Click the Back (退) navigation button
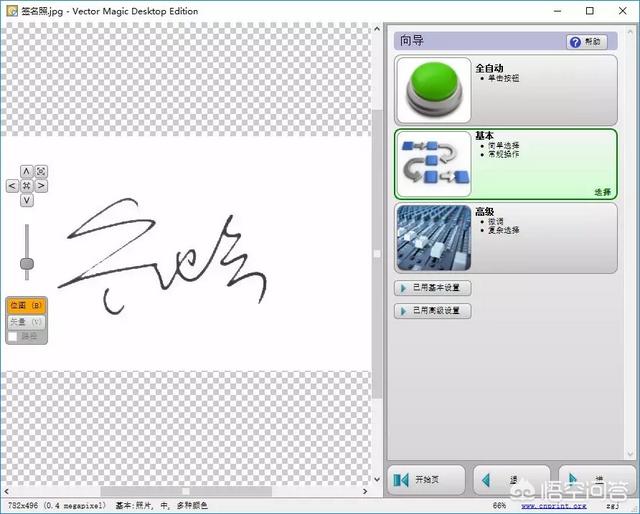 (x=511, y=480)
